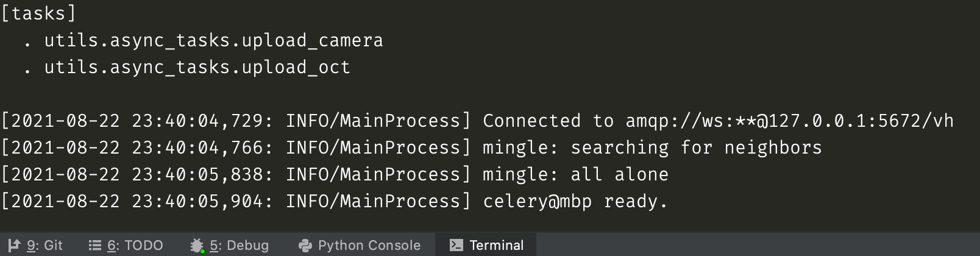Click the amqp://ws:**@127.0.0.1:5672/vh URL text
Viewport: 980px width, 256px height.
(790, 121)
